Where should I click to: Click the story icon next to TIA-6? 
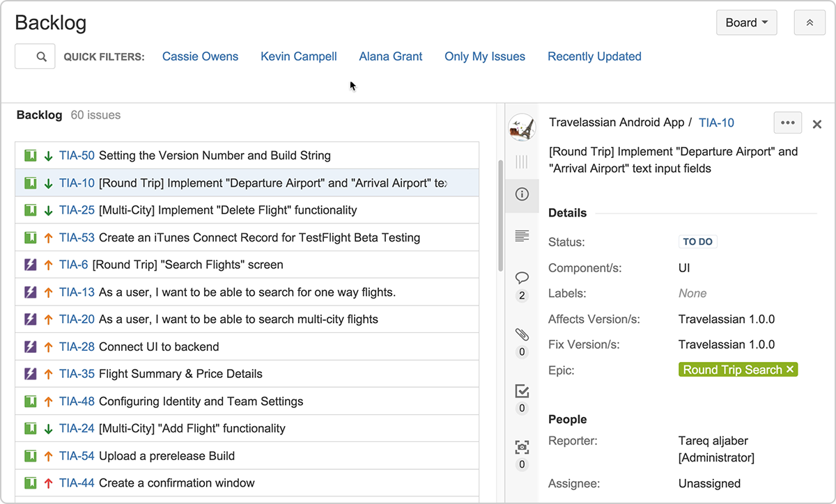click(x=31, y=265)
